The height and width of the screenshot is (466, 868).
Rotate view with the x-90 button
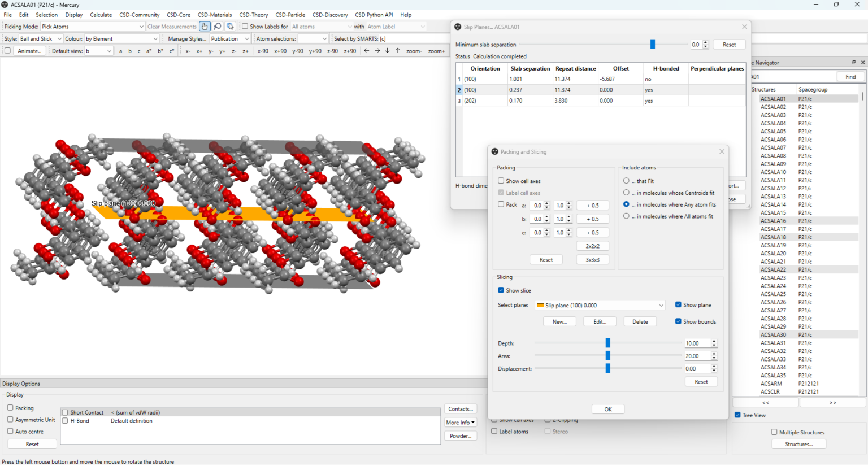tap(262, 51)
